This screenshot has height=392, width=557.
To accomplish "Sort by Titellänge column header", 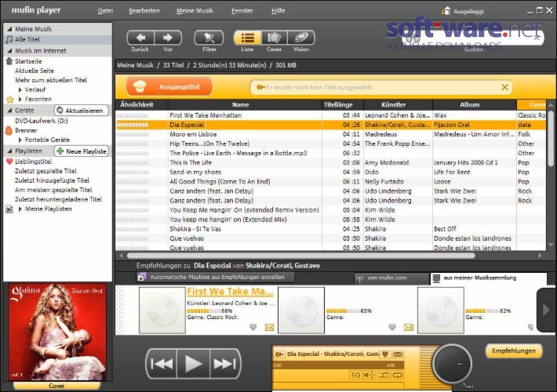I will [x=343, y=105].
